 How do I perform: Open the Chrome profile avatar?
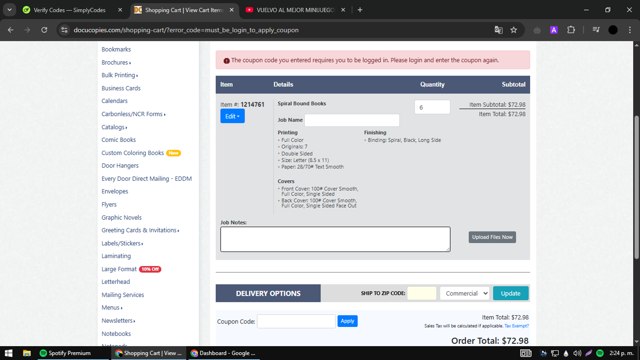pos(613,30)
